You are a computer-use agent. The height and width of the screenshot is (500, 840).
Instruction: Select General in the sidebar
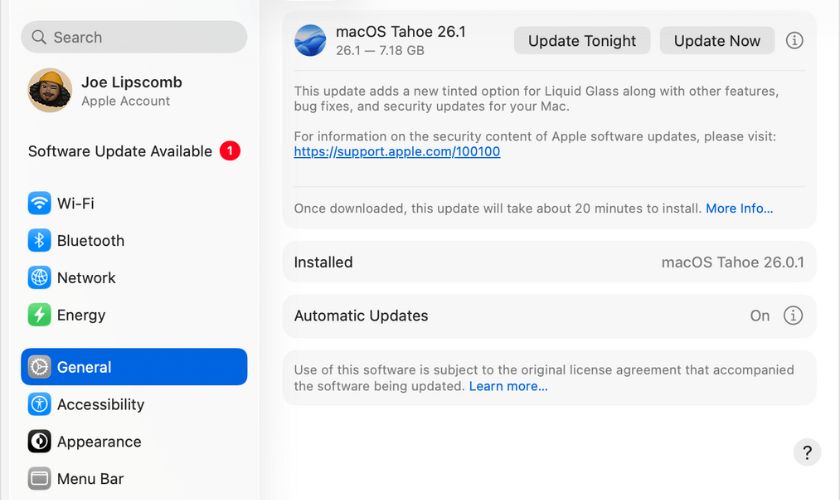pos(134,367)
